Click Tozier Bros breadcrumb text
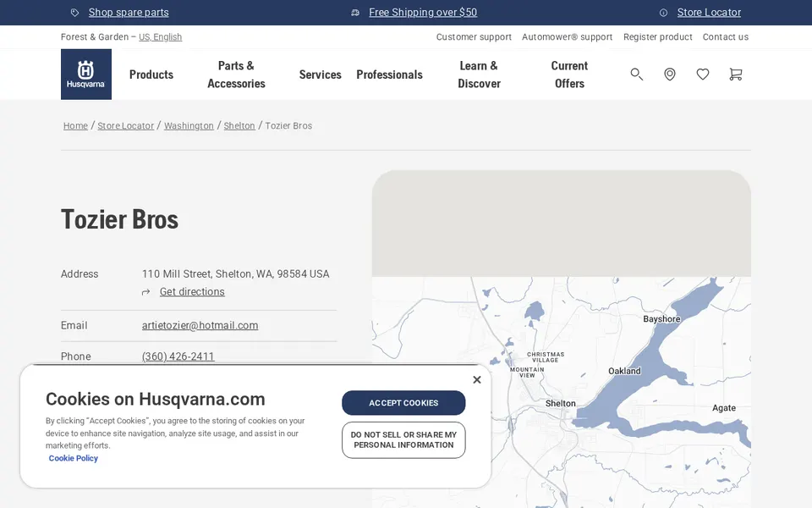This screenshot has height=508, width=812. pos(288,125)
